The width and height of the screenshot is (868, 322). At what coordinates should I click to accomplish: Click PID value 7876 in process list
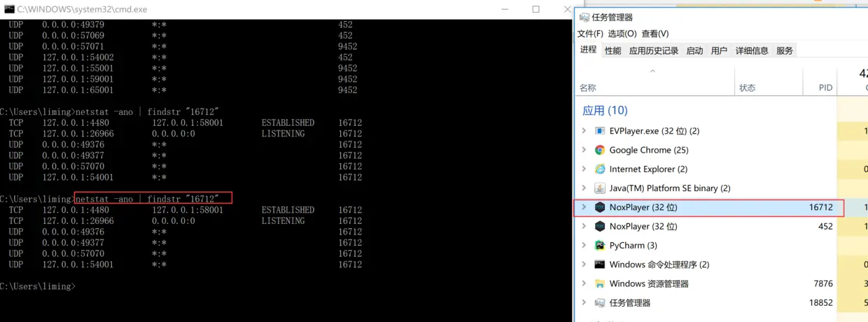tap(824, 283)
